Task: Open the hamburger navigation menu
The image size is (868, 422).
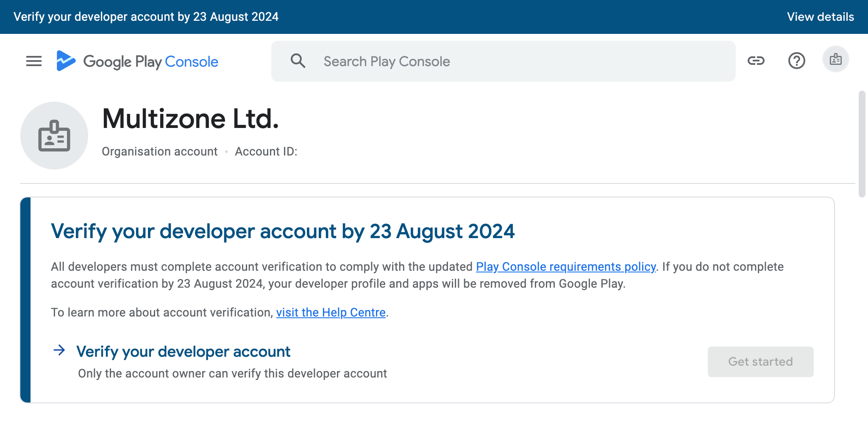Action: tap(34, 61)
